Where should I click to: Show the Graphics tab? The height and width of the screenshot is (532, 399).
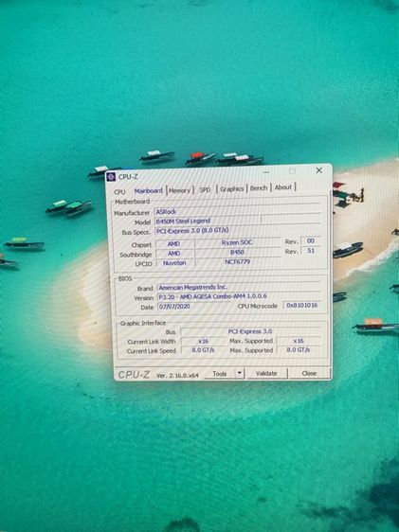[x=231, y=188]
